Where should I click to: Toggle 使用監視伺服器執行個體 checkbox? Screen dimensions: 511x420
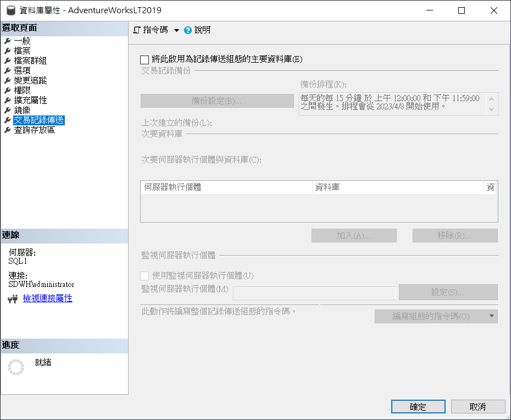pos(145,276)
